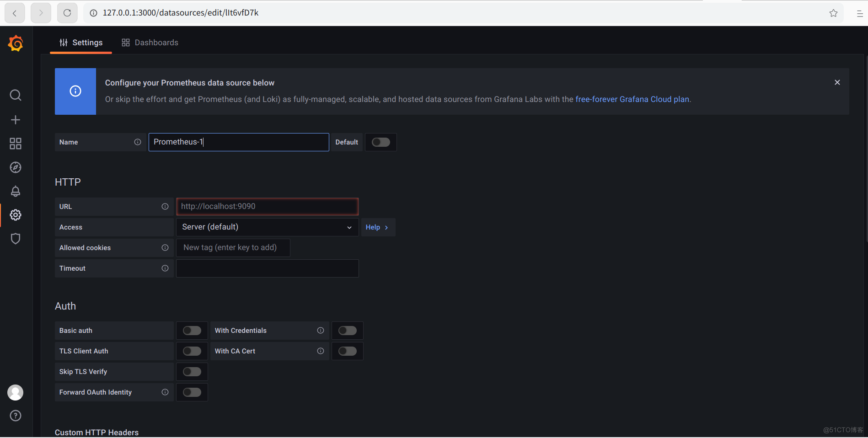
Task: Reload the page
Action: pos(67,13)
